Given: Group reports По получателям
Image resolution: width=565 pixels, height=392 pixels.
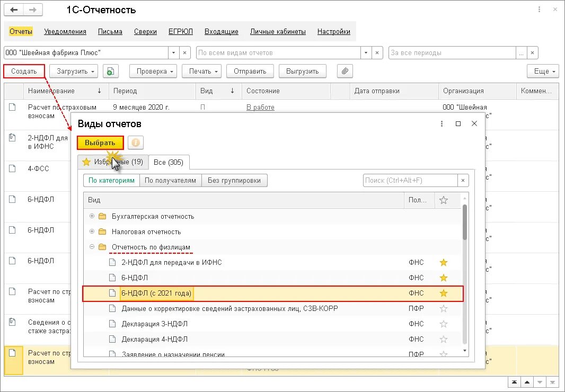Looking at the screenshot, I should [170, 181].
